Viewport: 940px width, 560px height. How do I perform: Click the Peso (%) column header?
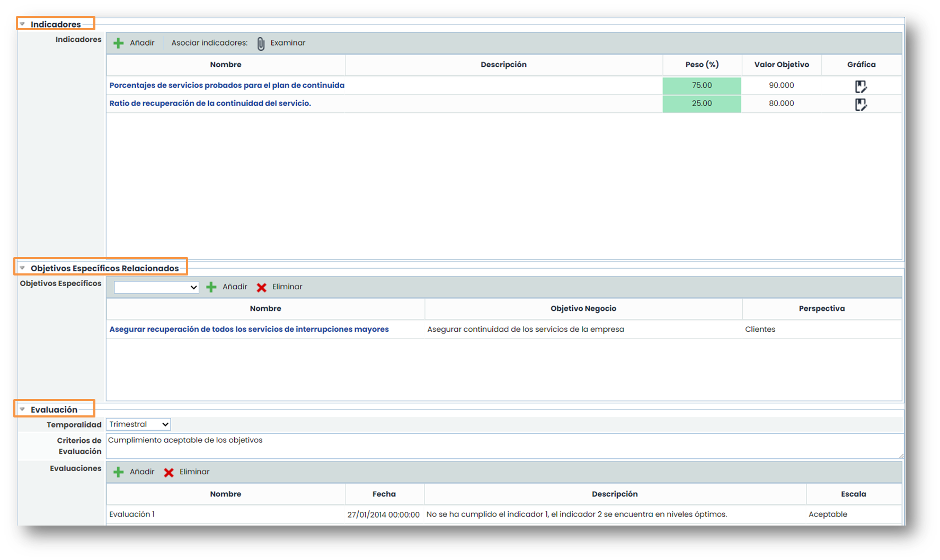pos(702,65)
